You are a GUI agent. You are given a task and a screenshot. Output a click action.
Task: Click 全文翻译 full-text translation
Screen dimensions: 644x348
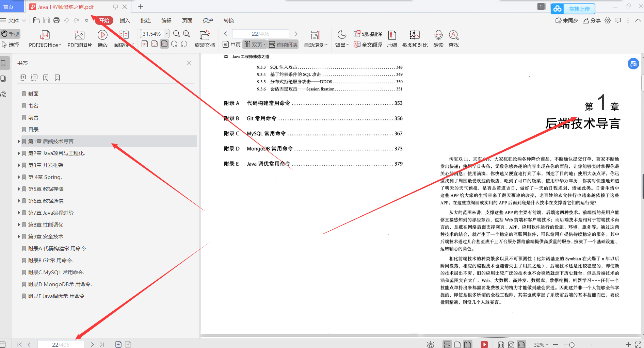[x=368, y=45]
